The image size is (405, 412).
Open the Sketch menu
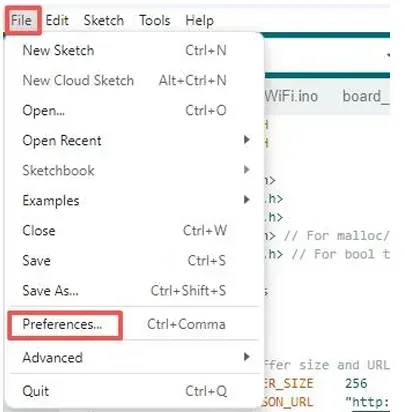[104, 20]
